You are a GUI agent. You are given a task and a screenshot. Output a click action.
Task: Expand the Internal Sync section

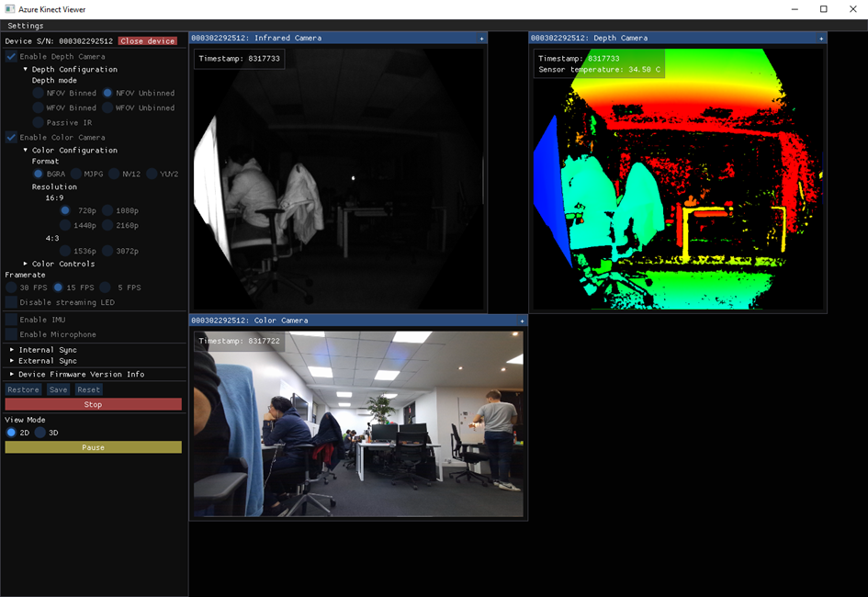pos(12,350)
